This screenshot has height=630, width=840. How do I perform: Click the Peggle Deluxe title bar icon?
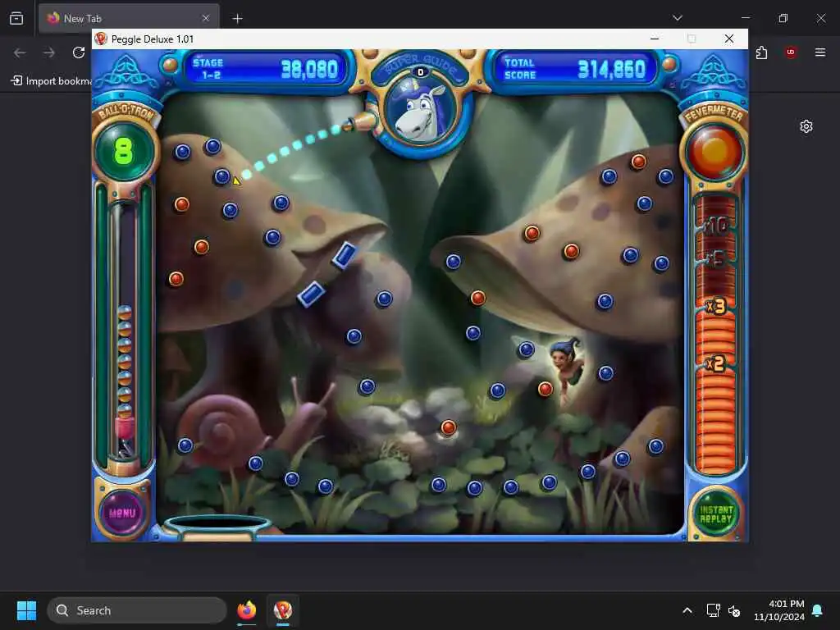[101, 39]
